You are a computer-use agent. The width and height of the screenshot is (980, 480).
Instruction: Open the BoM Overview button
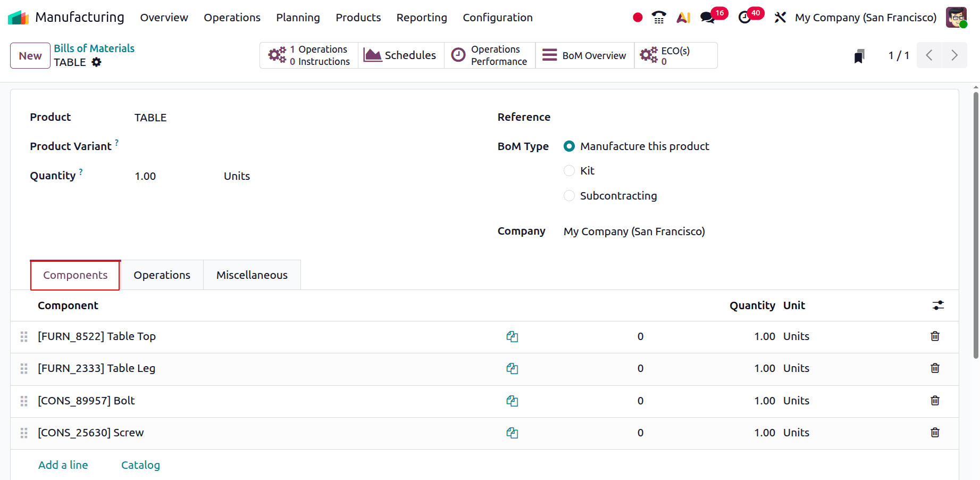click(x=585, y=55)
